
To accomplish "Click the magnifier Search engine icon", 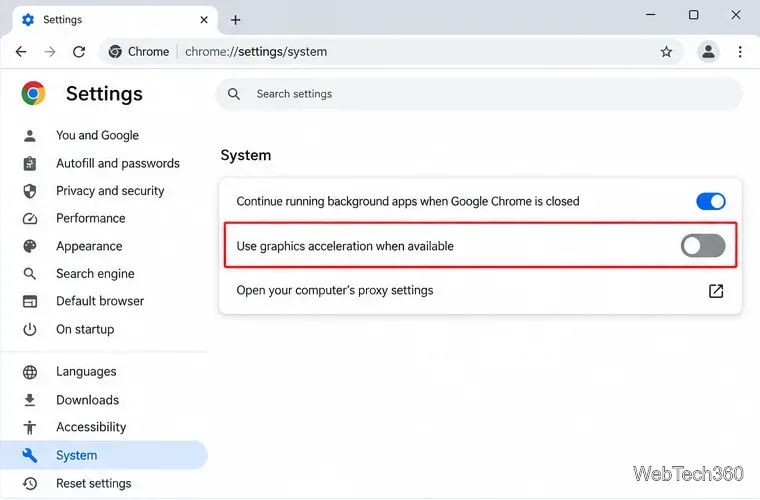I will pyautogui.click(x=30, y=274).
